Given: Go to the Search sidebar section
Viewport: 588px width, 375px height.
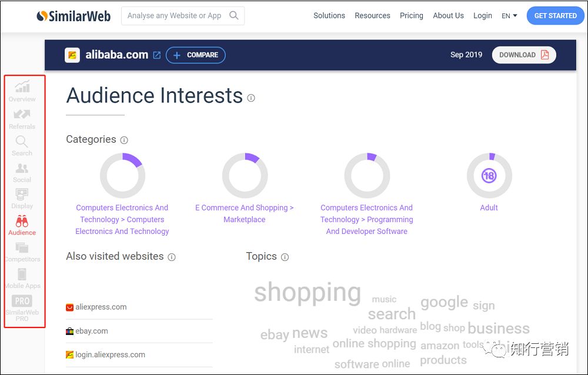Looking at the screenshot, I should click(x=22, y=142).
